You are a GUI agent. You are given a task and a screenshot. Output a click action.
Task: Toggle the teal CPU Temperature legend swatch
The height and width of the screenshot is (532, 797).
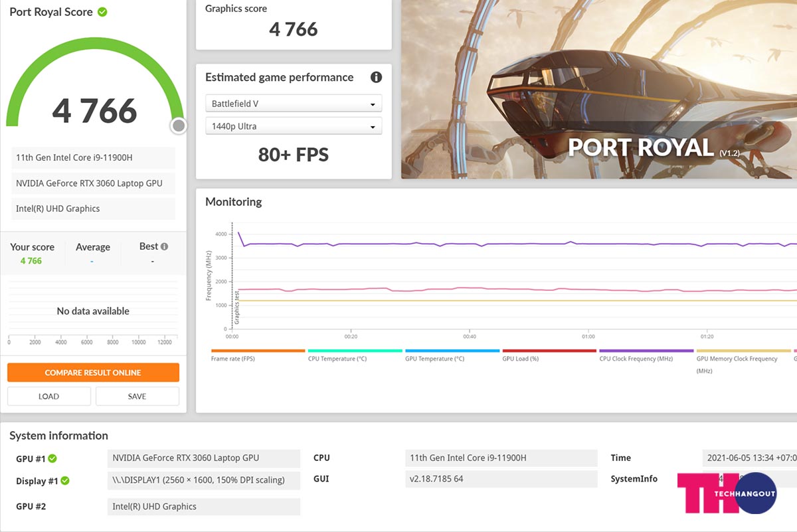pos(355,351)
